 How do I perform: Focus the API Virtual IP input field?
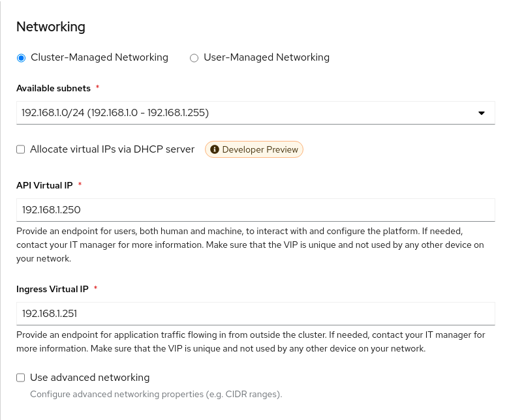(x=254, y=210)
